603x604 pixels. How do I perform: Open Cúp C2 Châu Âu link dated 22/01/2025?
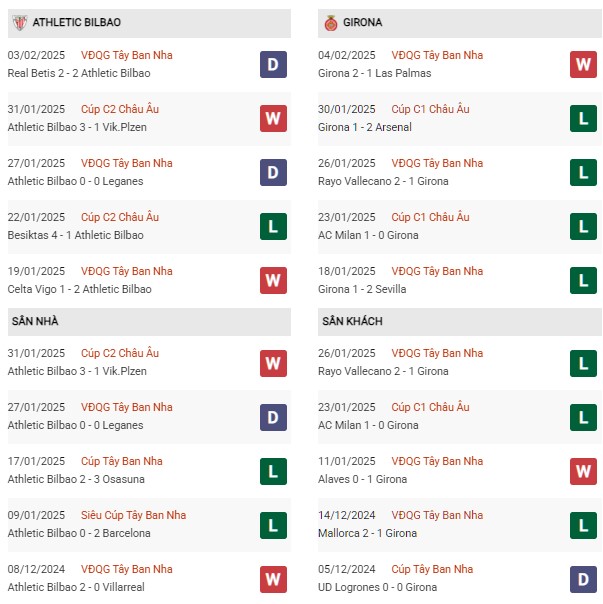120,217
